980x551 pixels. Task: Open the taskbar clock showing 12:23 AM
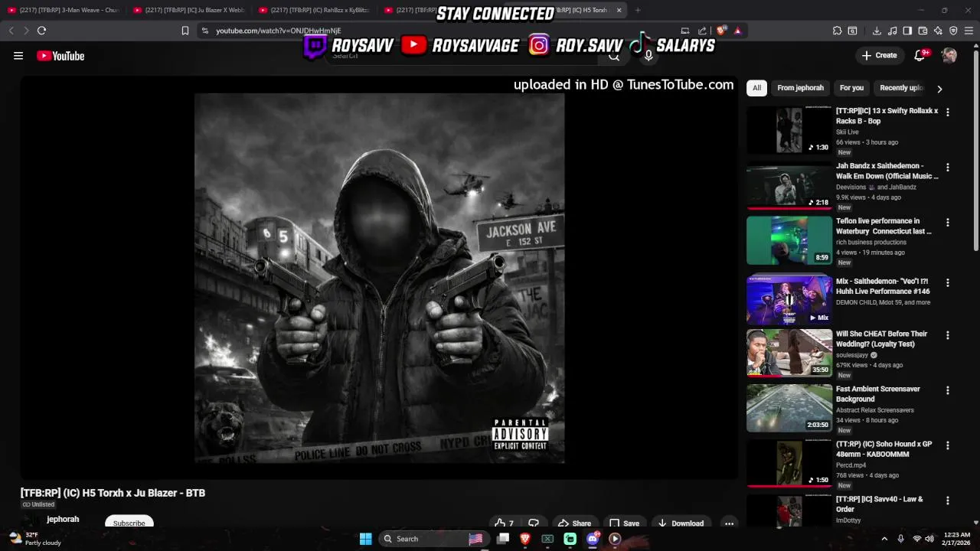[x=956, y=539]
